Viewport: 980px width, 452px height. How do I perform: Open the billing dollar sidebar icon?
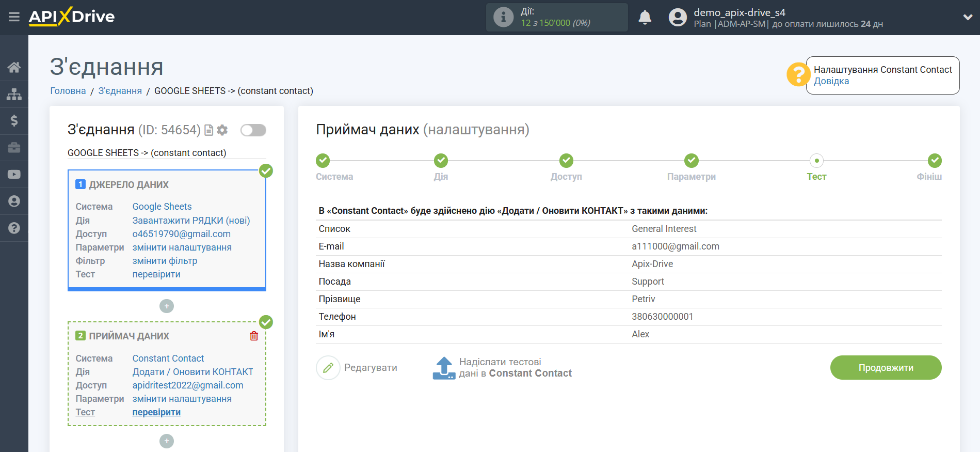click(14, 121)
